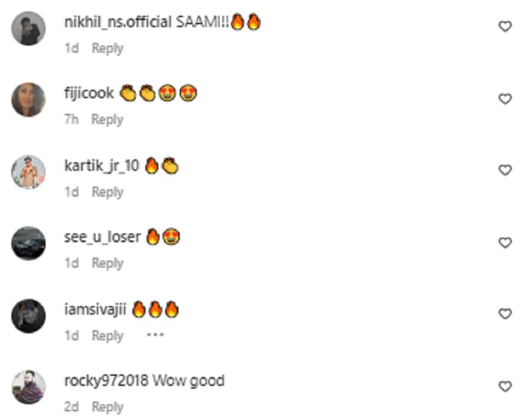Reply to fijicook's comment
The image size is (526, 420).
pyautogui.click(x=107, y=119)
